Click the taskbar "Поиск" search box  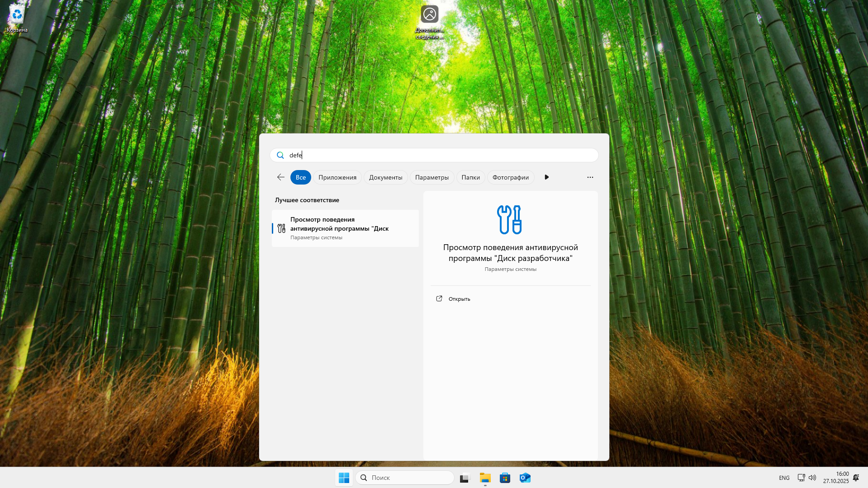coord(404,477)
